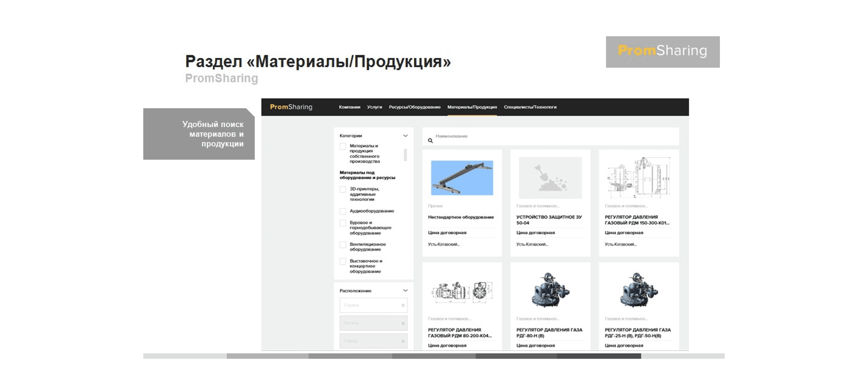Clear the Регион field with X icon
The height and width of the screenshot is (392, 868).
(x=403, y=323)
